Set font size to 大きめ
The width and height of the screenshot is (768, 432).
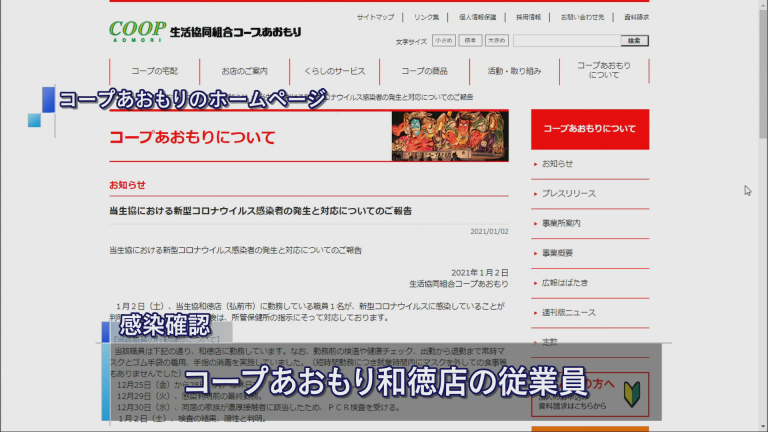coord(497,41)
